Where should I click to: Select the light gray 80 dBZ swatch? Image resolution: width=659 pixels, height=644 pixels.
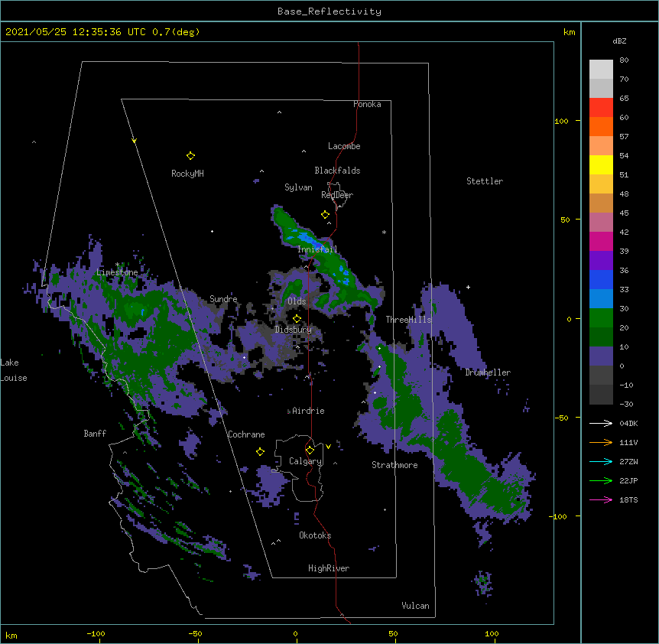point(601,69)
